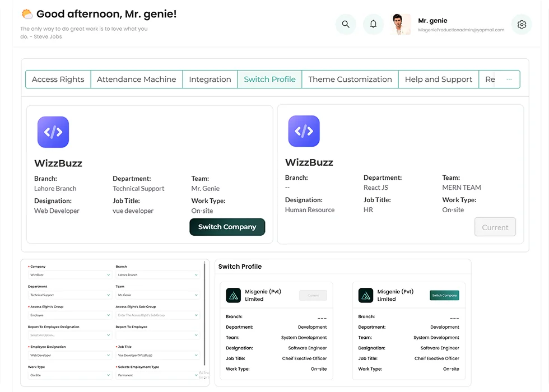The width and height of the screenshot is (549, 392).
Task: Expand the Access Right's Group dropdown
Action: pyautogui.click(x=70, y=315)
